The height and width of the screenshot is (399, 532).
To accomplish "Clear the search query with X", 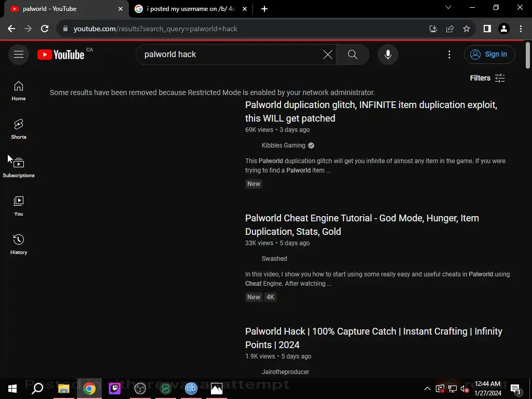I will [327, 54].
